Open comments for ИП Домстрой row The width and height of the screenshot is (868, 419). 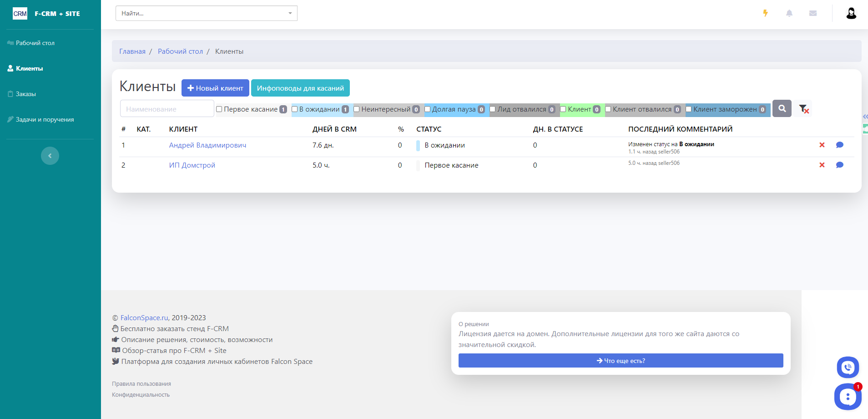pyautogui.click(x=840, y=165)
